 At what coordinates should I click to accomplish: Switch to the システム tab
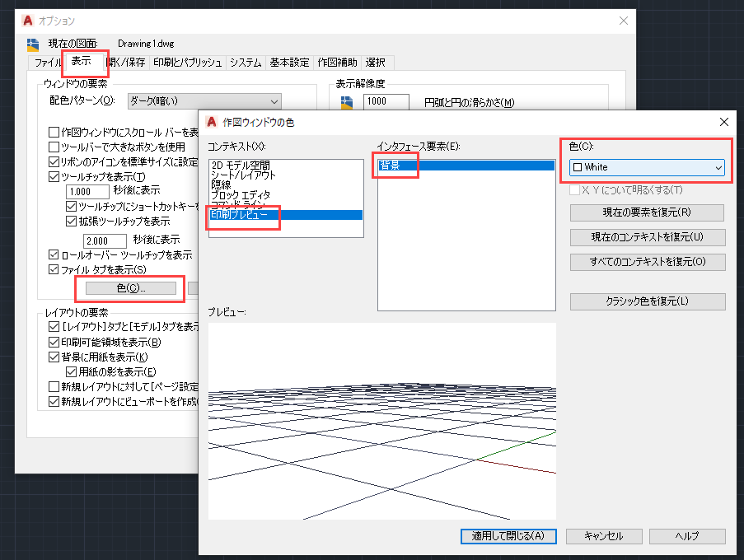coord(246,63)
